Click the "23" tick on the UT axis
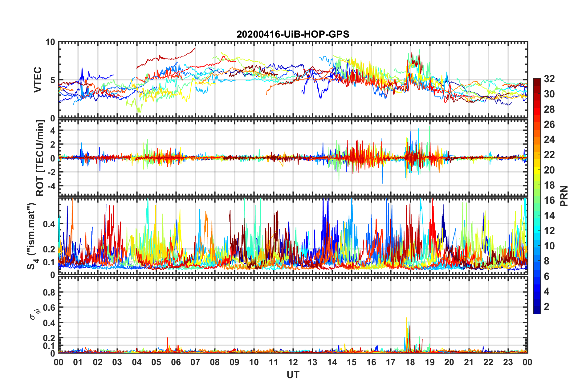The width and height of the screenshot is (586, 392). tap(508, 362)
